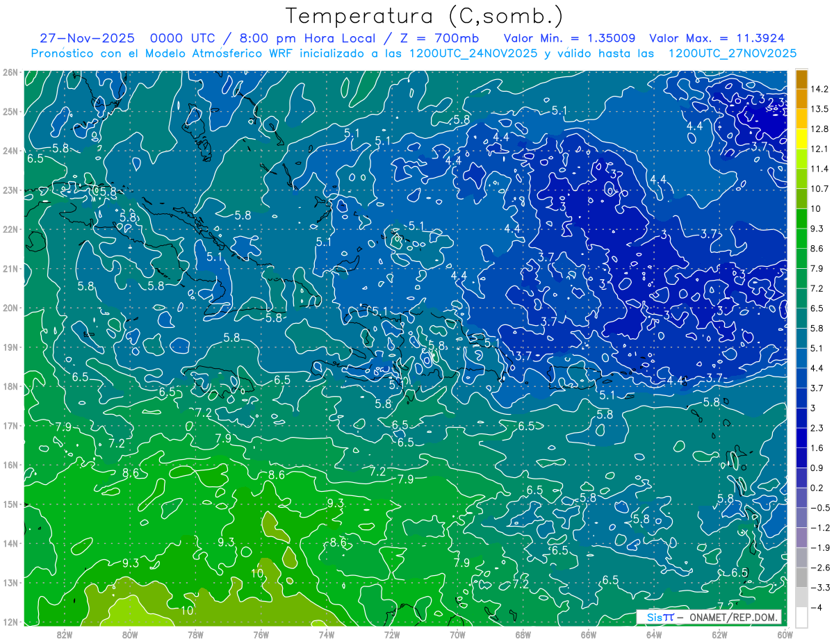Viewport: 834px width, 644px height.
Task: Pick the legend band between 10.7 and 11.4
Action: click(x=801, y=179)
